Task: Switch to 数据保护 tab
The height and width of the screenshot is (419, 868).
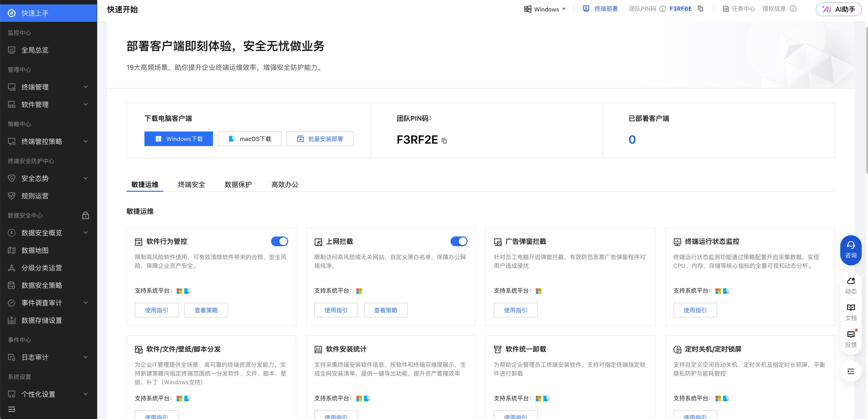Action: tap(238, 184)
